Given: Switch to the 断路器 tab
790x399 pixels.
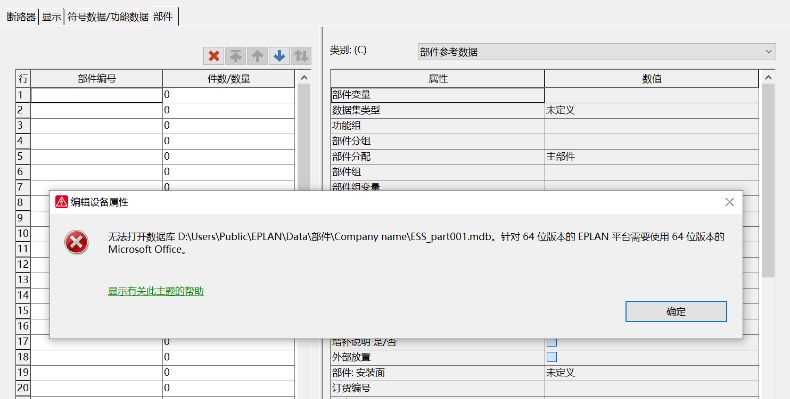Looking at the screenshot, I should click(21, 17).
